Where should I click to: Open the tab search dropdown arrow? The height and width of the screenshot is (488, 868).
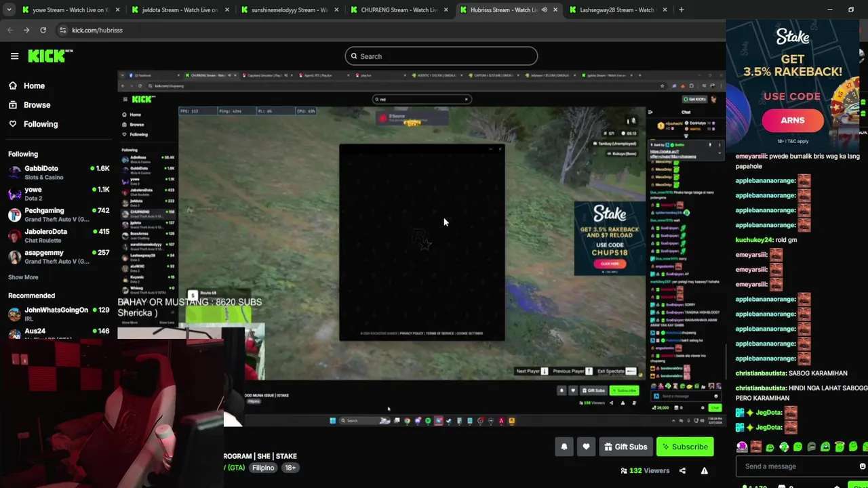[x=9, y=9]
